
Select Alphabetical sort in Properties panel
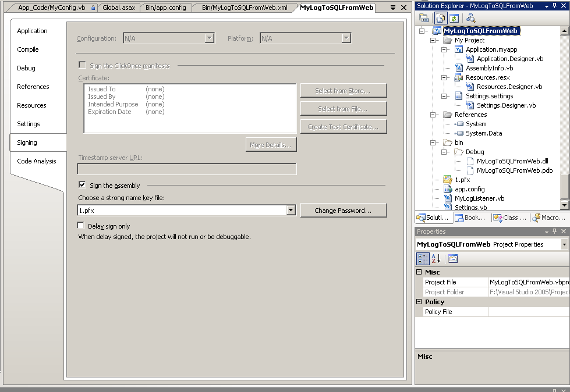click(436, 258)
